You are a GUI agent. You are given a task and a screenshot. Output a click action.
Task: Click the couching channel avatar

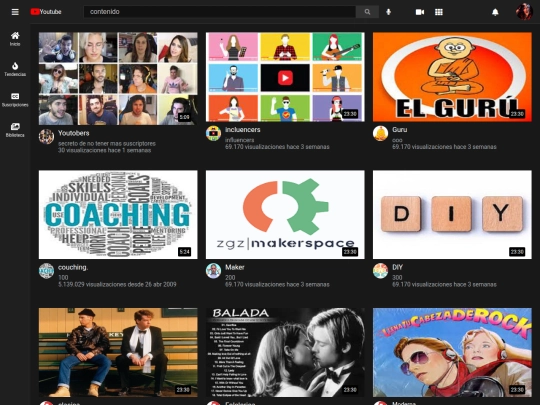[x=46, y=271]
